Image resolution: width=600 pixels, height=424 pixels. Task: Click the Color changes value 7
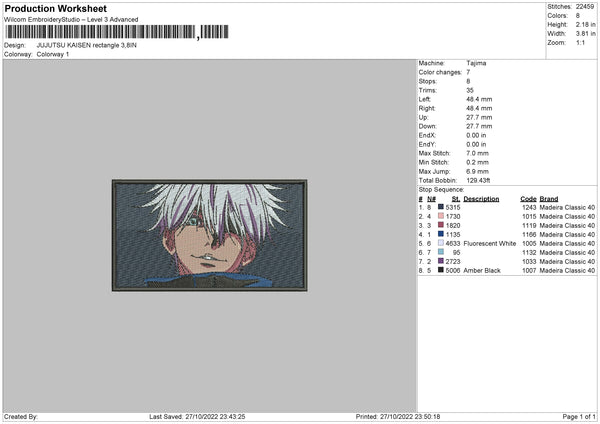point(468,72)
